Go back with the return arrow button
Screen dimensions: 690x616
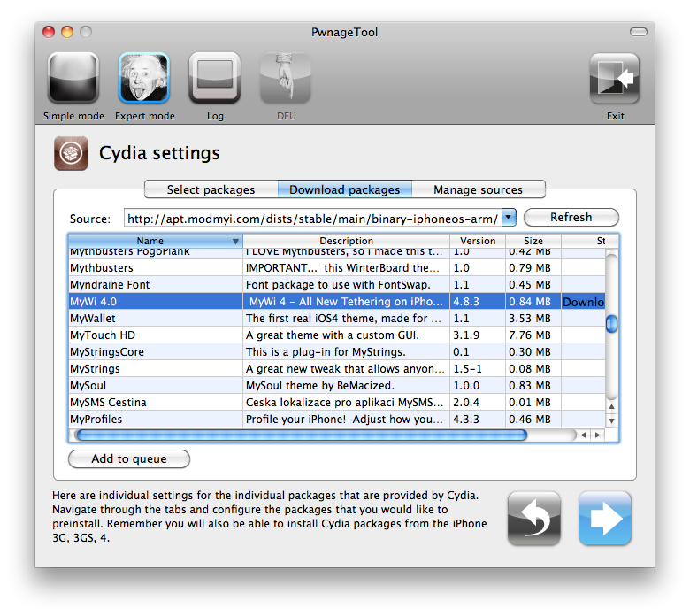point(534,518)
